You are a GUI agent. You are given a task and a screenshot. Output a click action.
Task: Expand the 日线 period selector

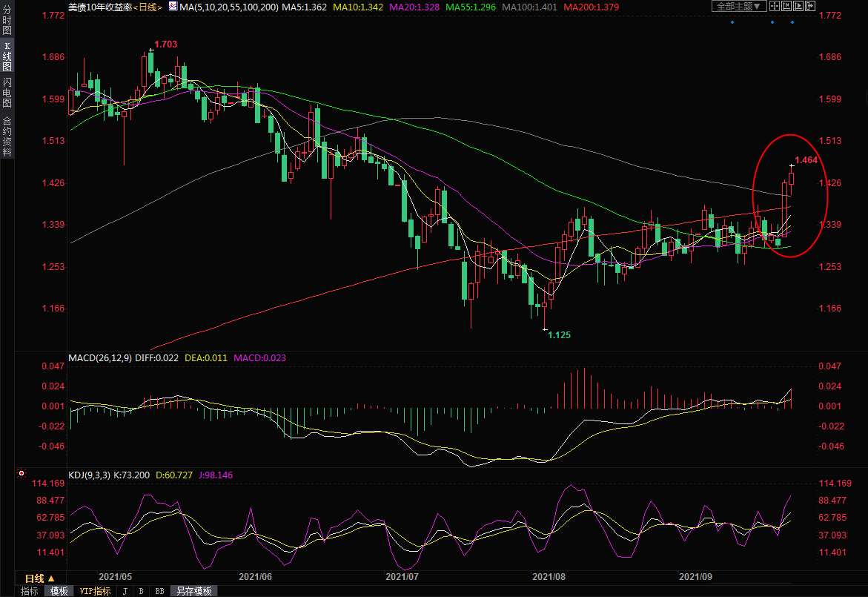coord(39,578)
